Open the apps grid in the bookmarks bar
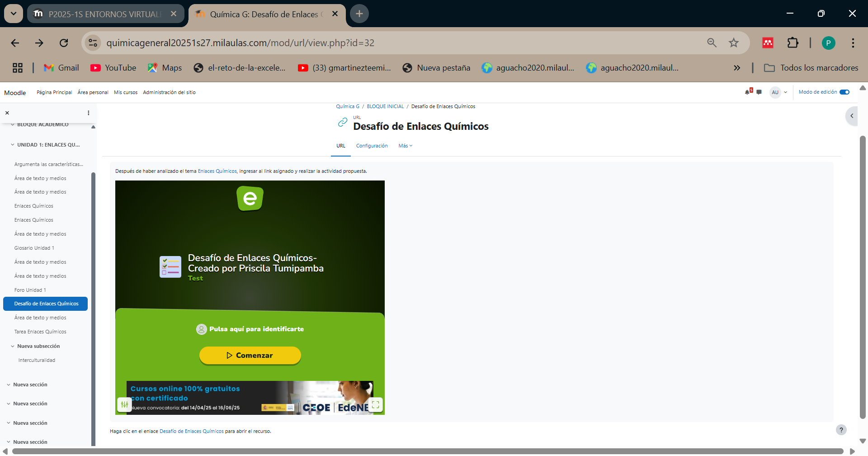The width and height of the screenshot is (868, 456). pos(18,68)
